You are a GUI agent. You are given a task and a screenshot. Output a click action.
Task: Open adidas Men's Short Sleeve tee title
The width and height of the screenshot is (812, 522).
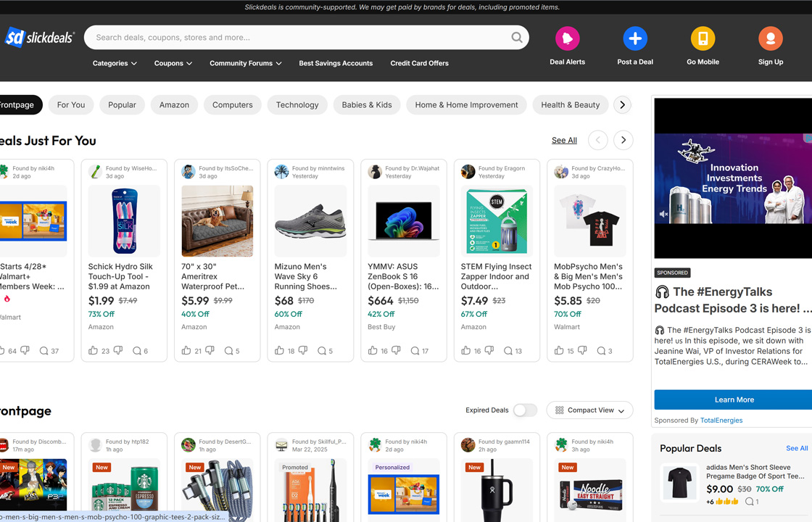[755, 472]
